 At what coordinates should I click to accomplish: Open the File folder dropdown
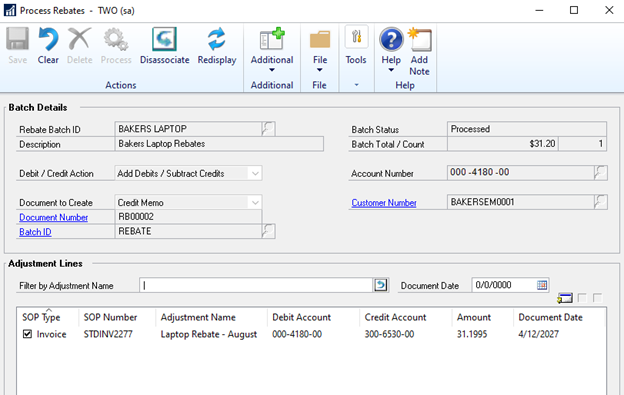pos(320,50)
